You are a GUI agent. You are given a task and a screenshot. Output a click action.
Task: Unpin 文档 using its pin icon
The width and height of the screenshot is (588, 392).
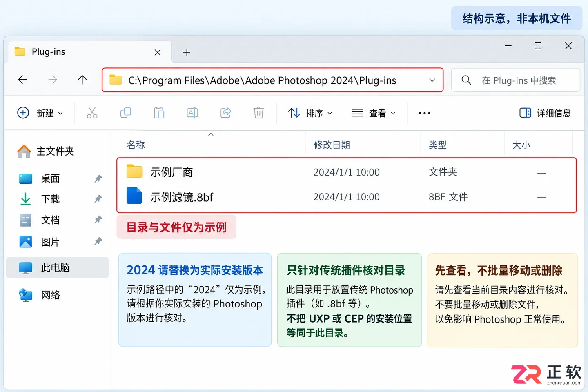click(x=98, y=220)
